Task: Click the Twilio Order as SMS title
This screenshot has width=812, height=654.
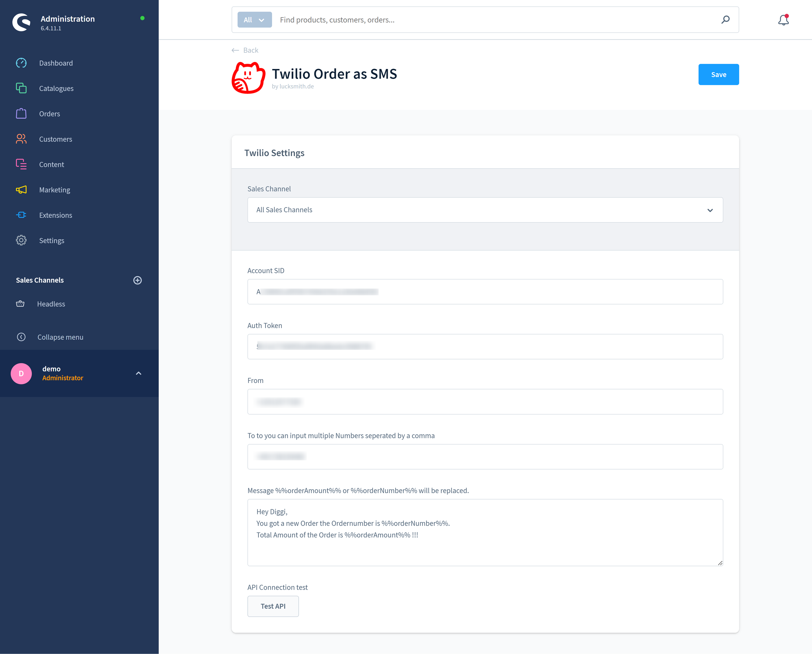Action: coord(334,74)
